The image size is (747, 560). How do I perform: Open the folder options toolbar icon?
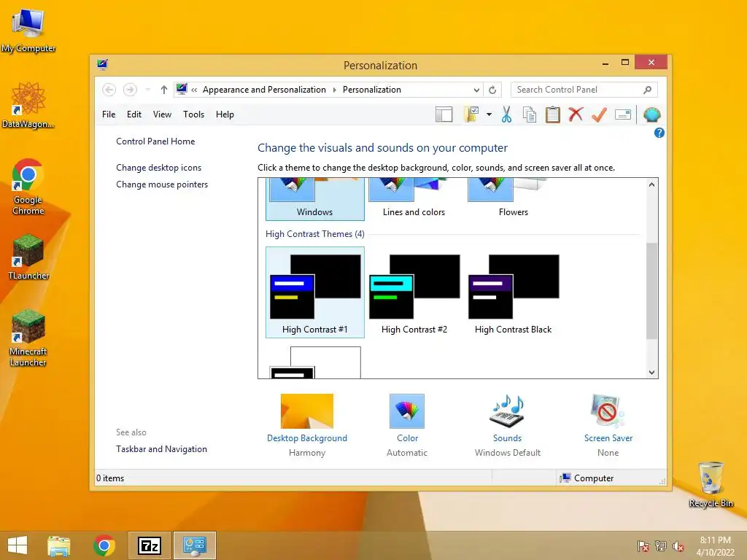(471, 114)
